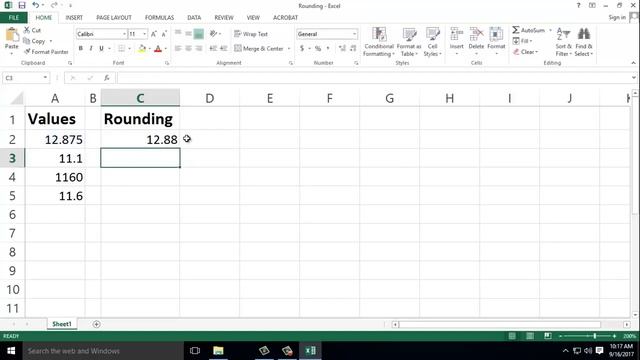Toggle Wrap Text
Image resolution: width=640 pixels, height=360 pixels.
pos(251,34)
